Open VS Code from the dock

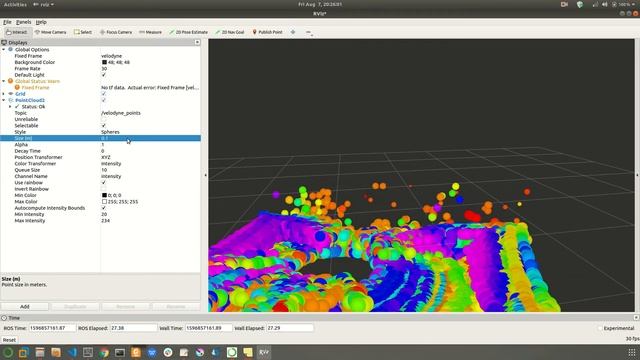point(72,352)
